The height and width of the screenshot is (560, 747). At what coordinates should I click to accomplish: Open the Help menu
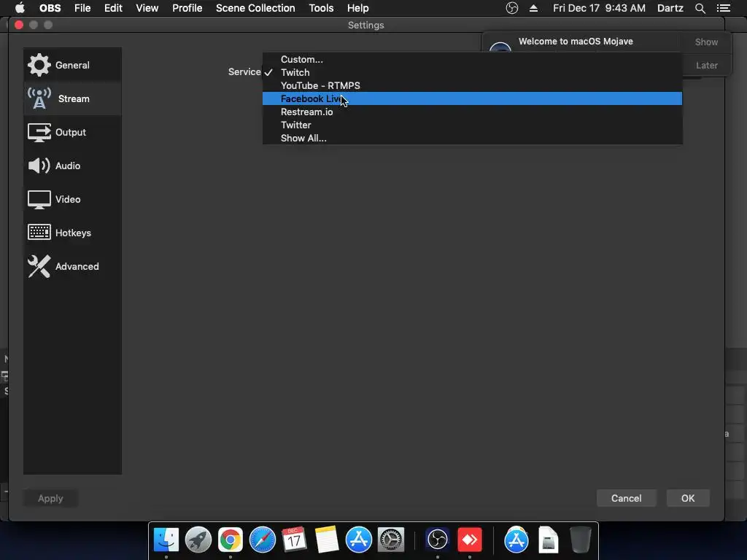(x=357, y=8)
